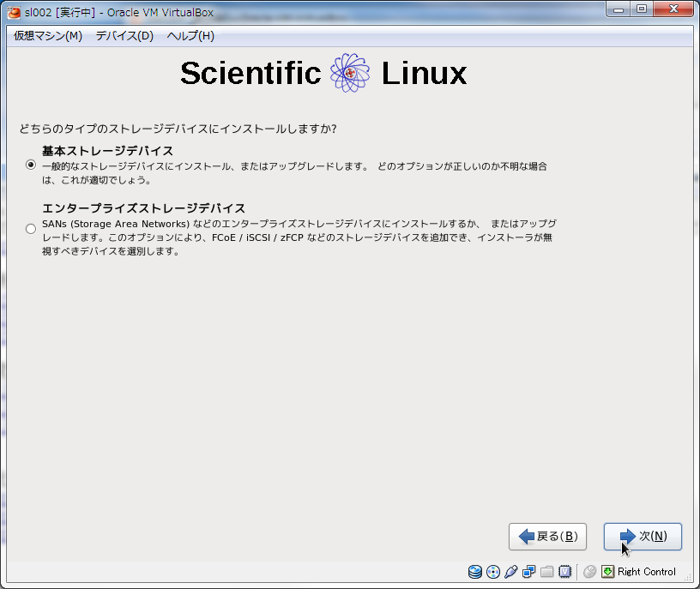The width and height of the screenshot is (700, 589).
Task: Click the optical CD drive status icon
Action: point(493,572)
